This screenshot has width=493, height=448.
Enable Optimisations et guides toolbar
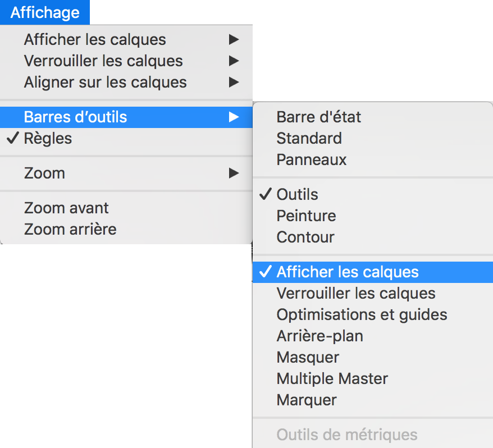362,315
